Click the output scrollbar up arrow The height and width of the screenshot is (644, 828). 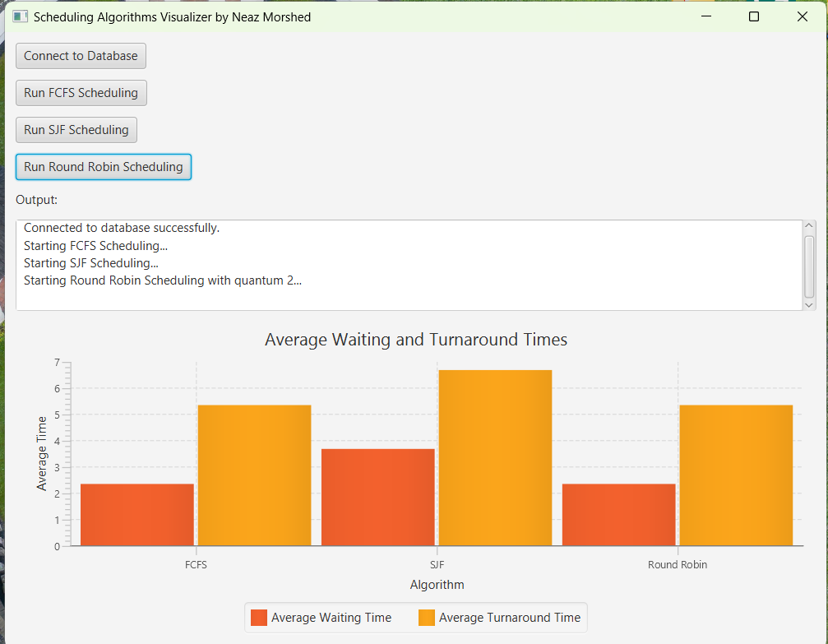[809, 226]
